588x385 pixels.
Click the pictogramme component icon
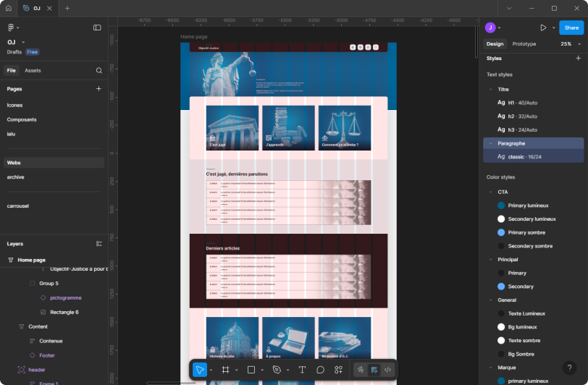pos(43,297)
